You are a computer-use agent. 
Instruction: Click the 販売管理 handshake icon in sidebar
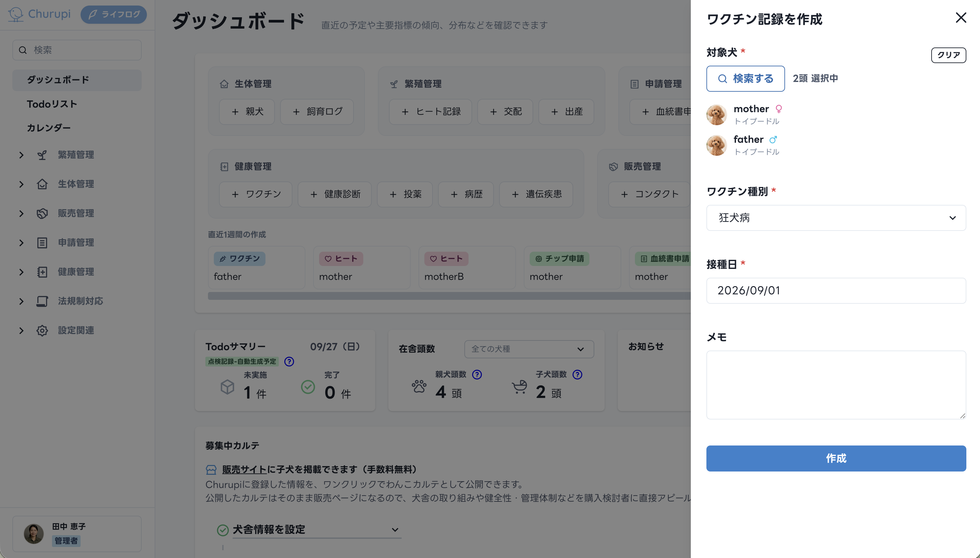(42, 213)
